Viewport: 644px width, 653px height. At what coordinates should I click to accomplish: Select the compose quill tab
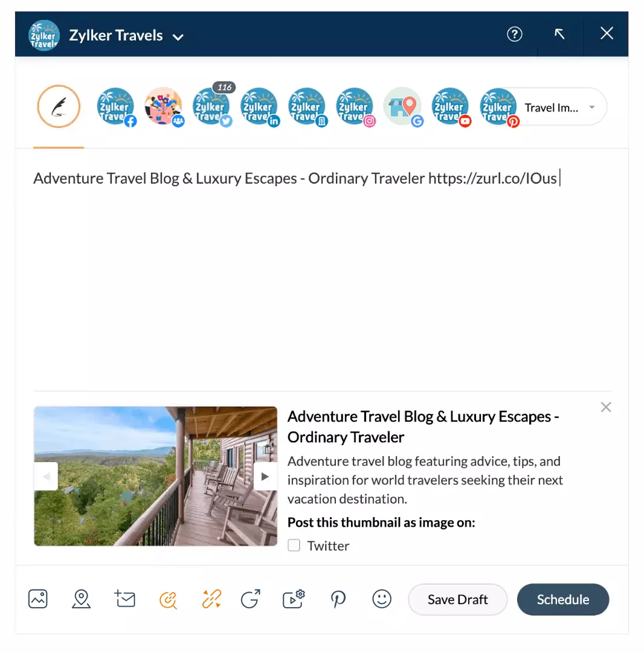point(59,106)
